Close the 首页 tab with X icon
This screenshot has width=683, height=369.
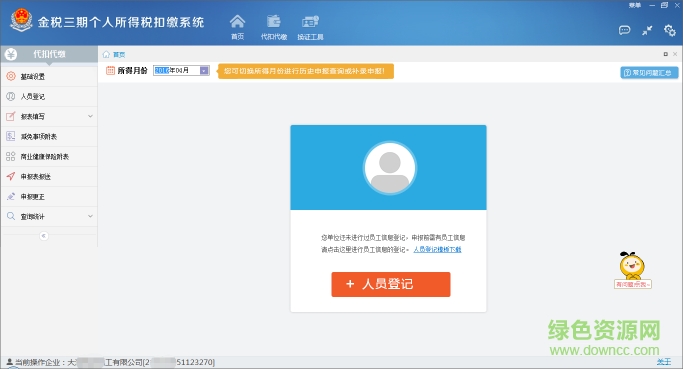click(675, 54)
